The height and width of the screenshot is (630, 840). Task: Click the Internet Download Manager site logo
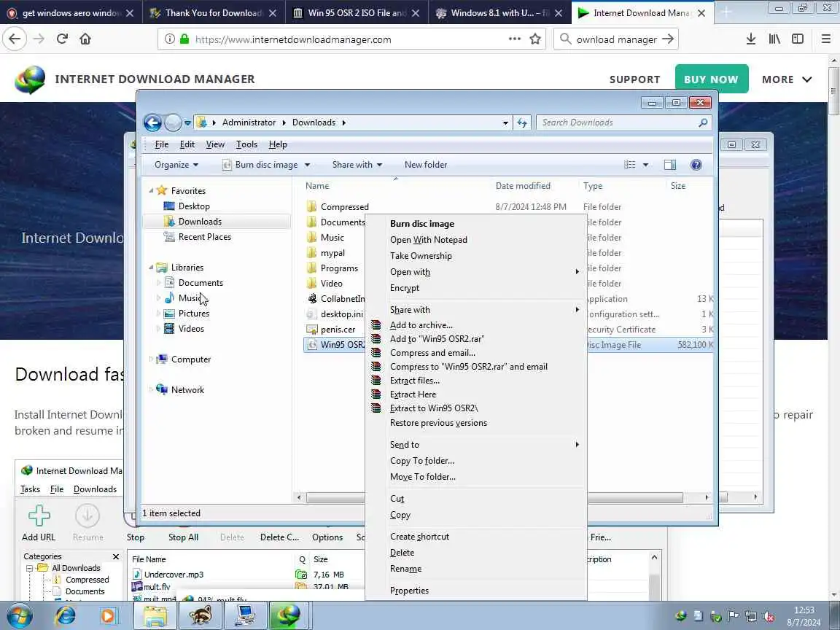coord(30,79)
